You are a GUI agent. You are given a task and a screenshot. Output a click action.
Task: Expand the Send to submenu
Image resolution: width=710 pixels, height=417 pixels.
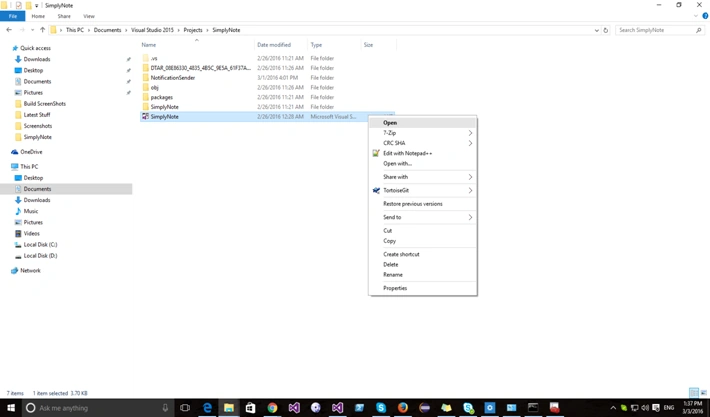pyautogui.click(x=422, y=217)
